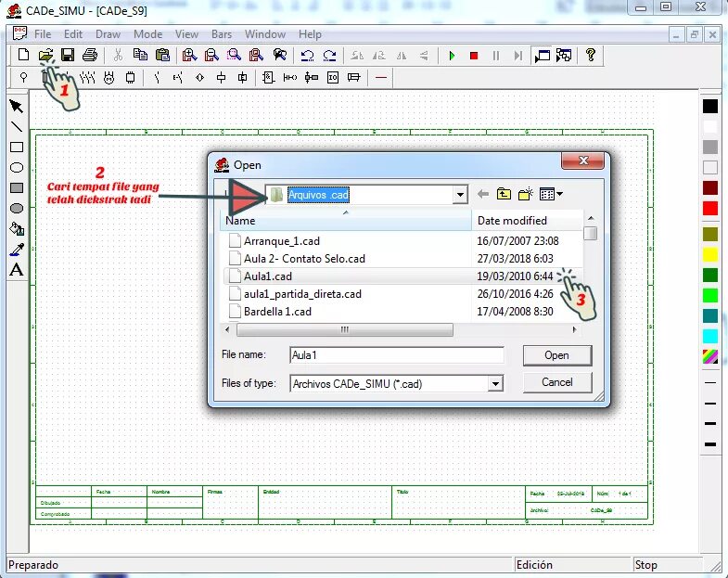Open the View Menu dropdown in dialog

pos(551,194)
